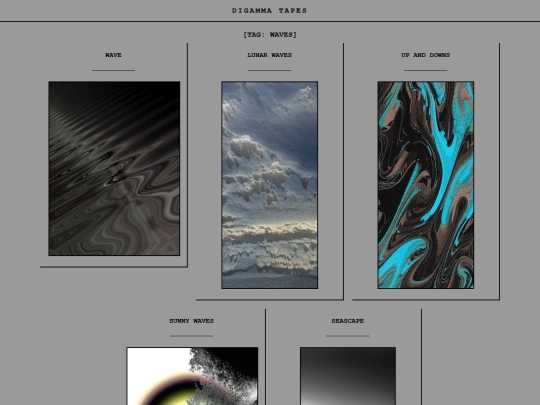Open the SEASCAPE post title

347,321
